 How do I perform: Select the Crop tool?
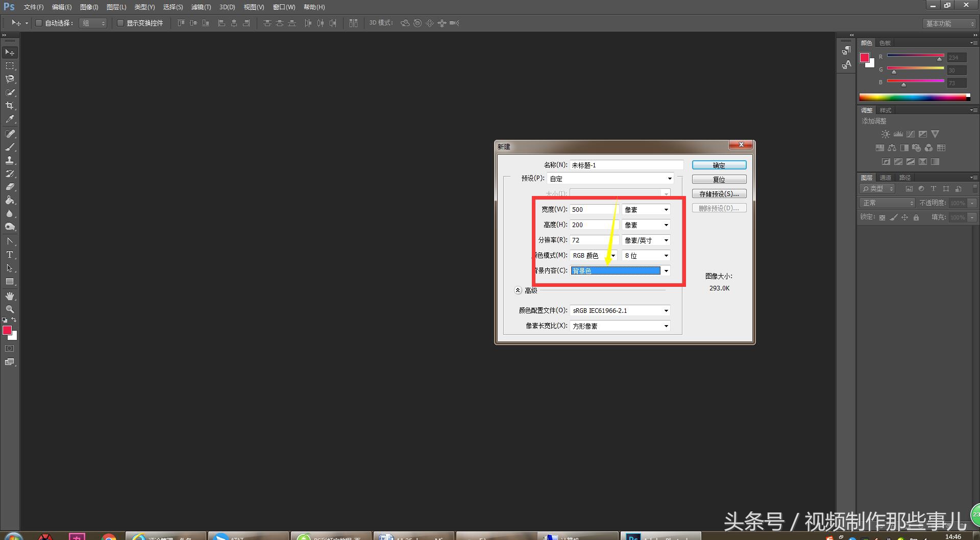click(x=10, y=106)
